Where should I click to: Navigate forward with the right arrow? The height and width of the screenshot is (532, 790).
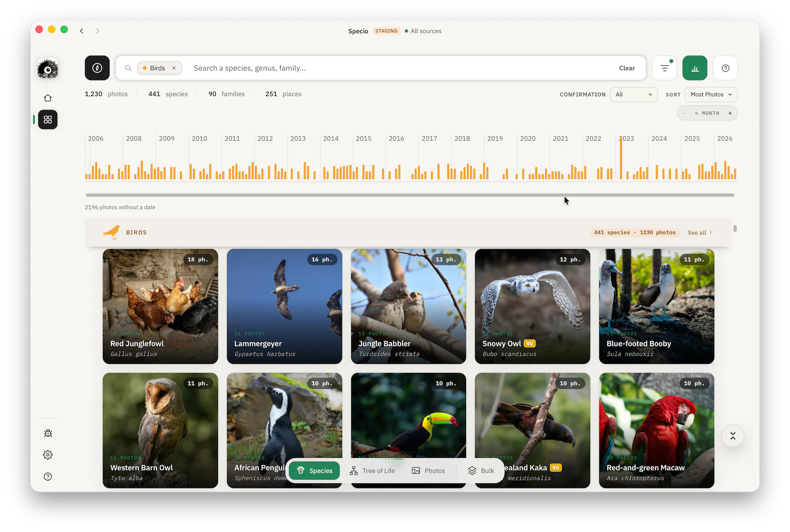[x=98, y=31]
